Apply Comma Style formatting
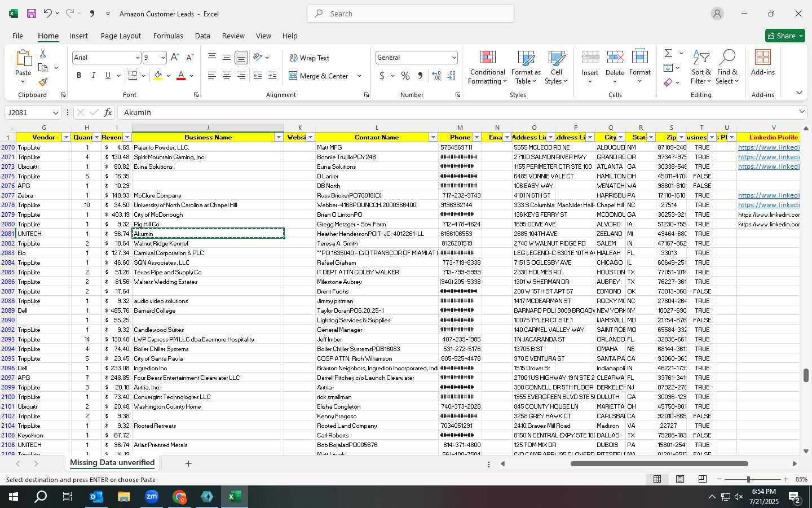Screen dimensions: 812x508 pos(420,76)
